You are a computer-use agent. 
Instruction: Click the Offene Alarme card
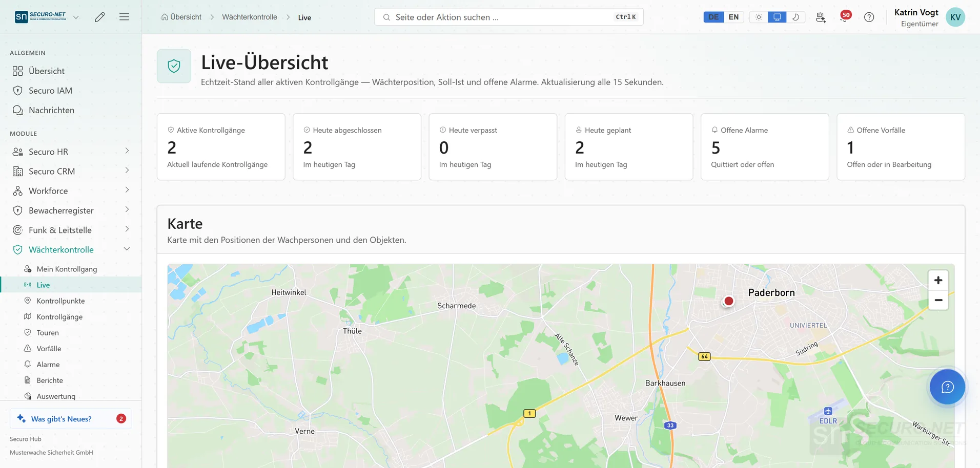click(764, 146)
